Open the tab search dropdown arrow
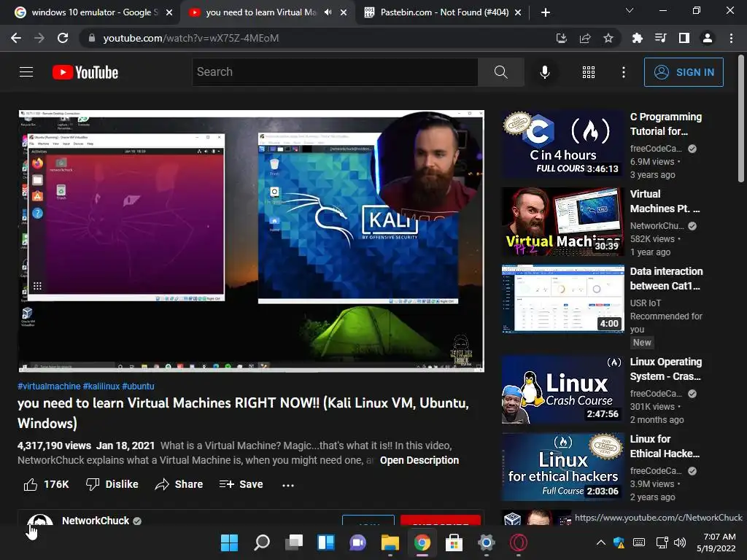The image size is (747, 560). coord(630,10)
